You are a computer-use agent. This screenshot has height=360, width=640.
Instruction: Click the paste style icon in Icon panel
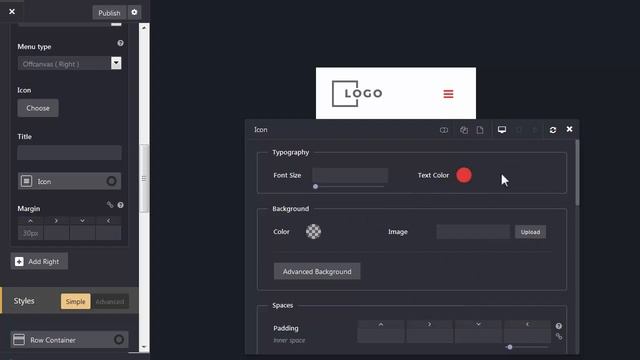tap(480, 130)
